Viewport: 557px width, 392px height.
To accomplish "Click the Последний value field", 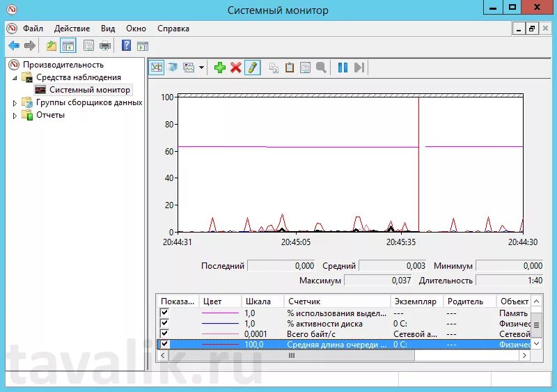I will point(281,265).
